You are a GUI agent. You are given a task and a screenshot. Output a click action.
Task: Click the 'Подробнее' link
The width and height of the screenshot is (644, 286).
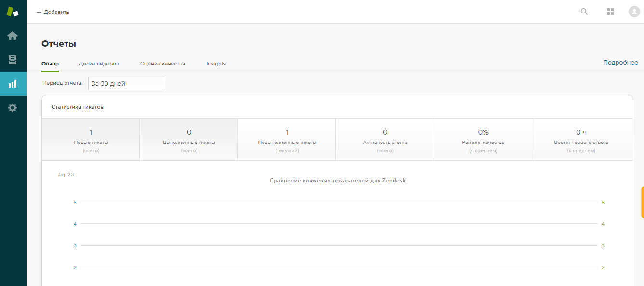(x=620, y=62)
